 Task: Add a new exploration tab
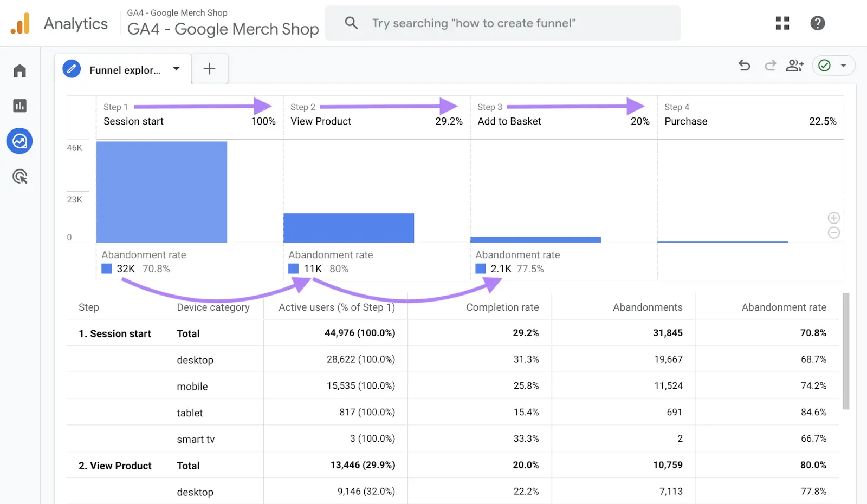pos(209,69)
